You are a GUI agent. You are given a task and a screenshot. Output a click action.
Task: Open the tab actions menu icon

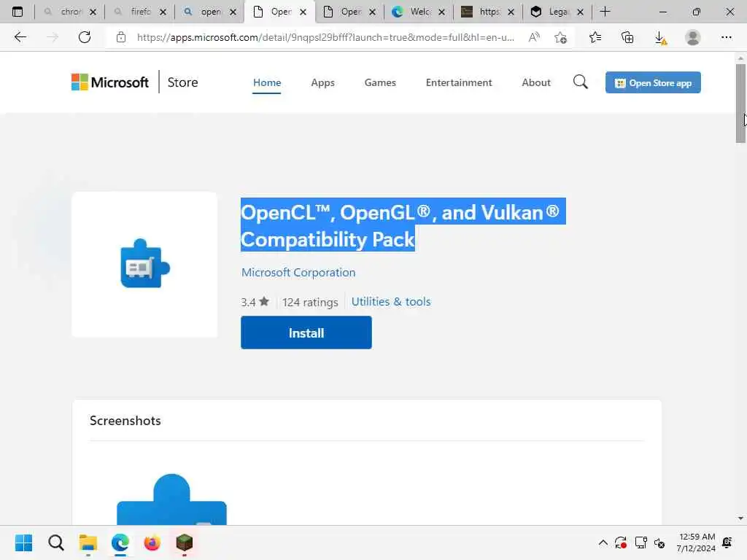[18, 12]
